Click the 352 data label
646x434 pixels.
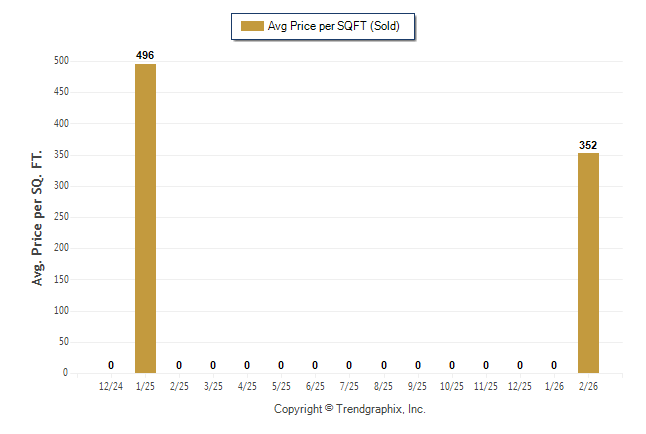point(588,145)
